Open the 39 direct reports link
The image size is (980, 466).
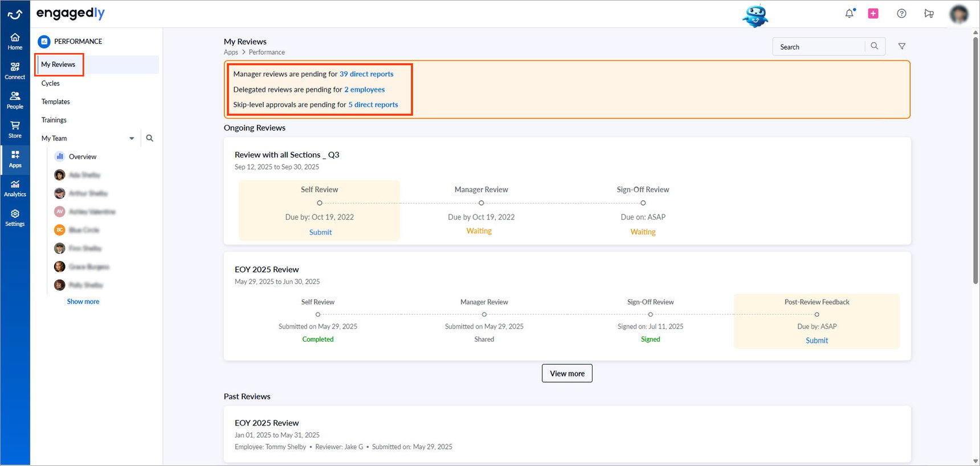[x=366, y=74]
